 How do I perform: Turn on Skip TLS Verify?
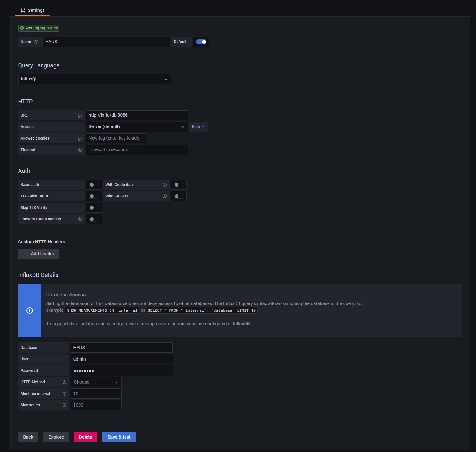(x=94, y=208)
